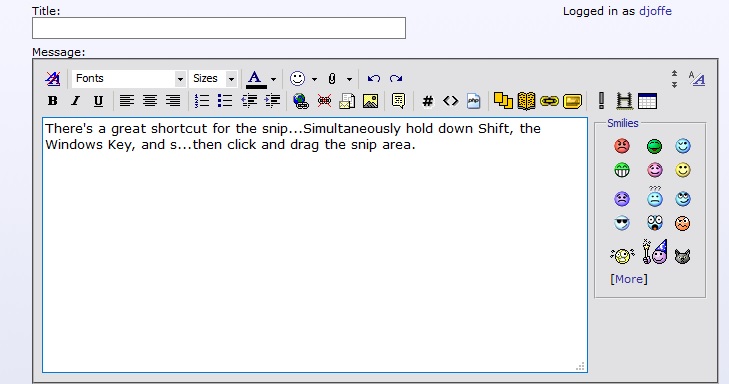This screenshot has height=384, width=729.
Task: Click the <> HTML tags icon
Action: [x=451, y=100]
